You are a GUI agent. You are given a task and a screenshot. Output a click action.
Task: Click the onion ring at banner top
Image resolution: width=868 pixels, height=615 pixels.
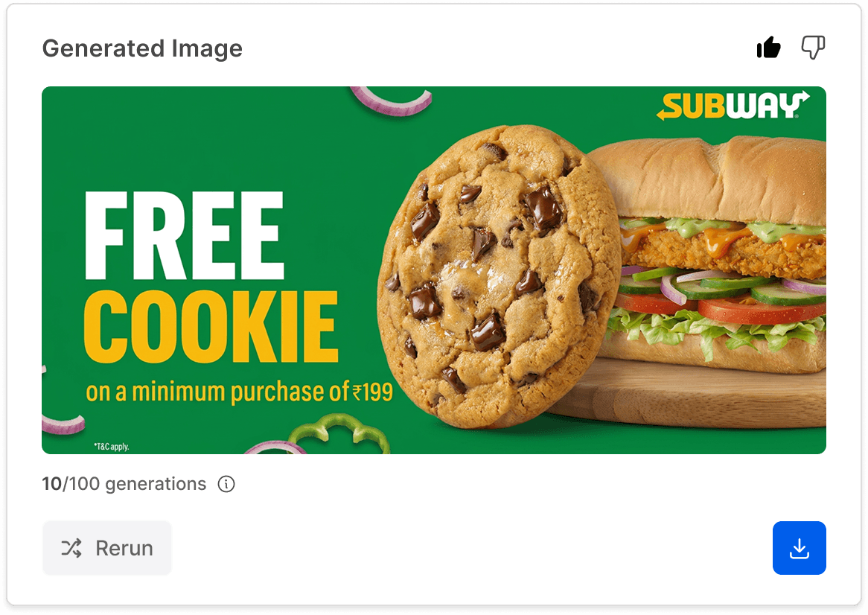pos(392,100)
